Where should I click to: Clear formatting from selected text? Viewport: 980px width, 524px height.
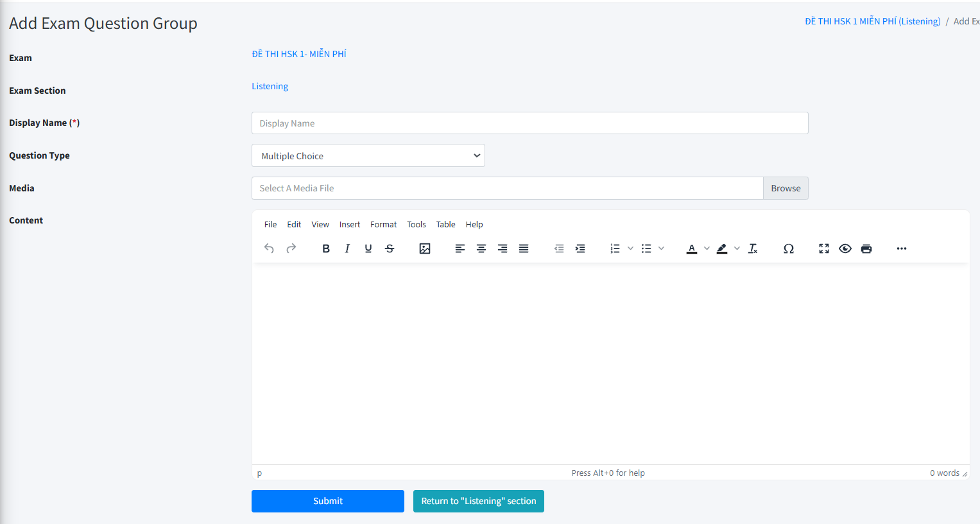pyautogui.click(x=753, y=249)
